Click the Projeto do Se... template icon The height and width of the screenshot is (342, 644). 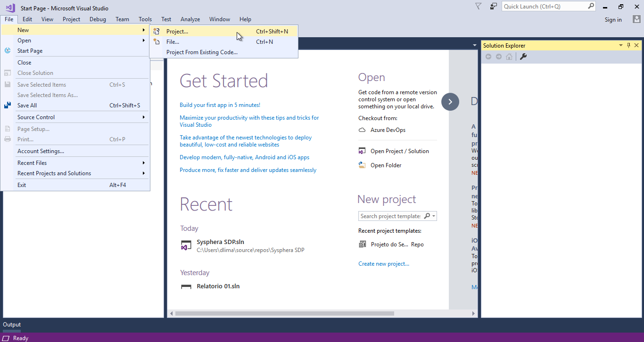click(363, 244)
